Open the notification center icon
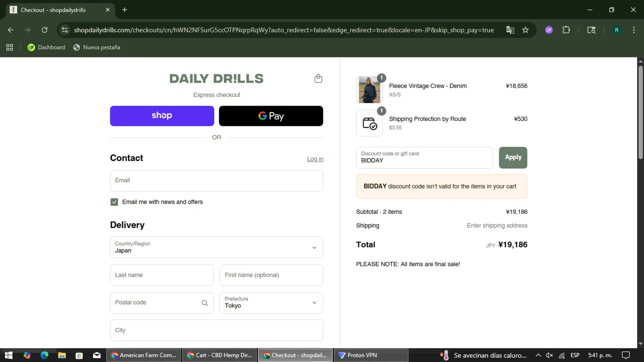Screen dimensions: 644x362 coord(626,355)
